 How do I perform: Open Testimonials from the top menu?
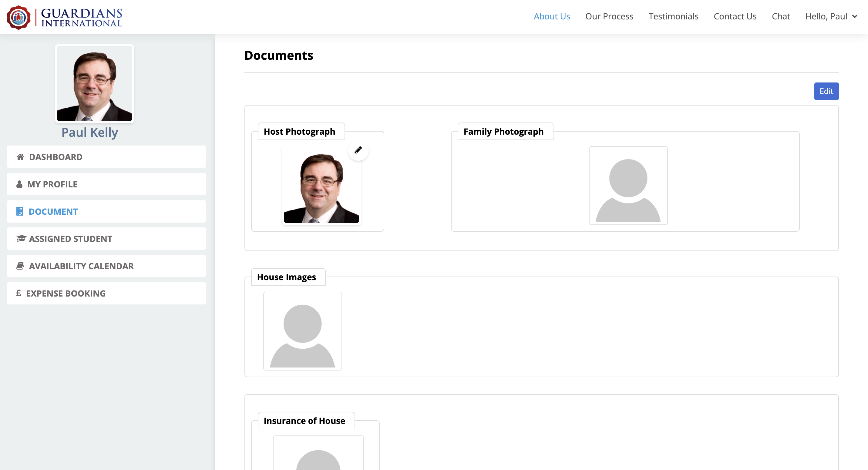[673, 16]
